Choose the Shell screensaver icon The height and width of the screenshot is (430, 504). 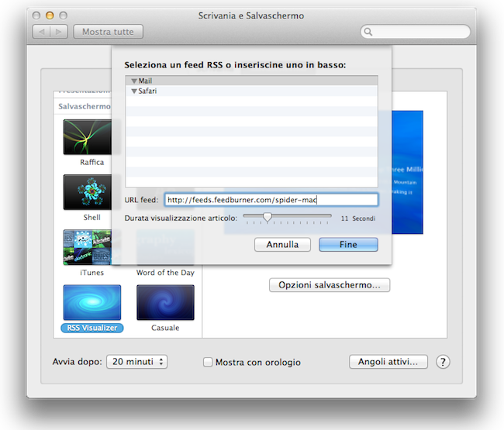tap(91, 192)
